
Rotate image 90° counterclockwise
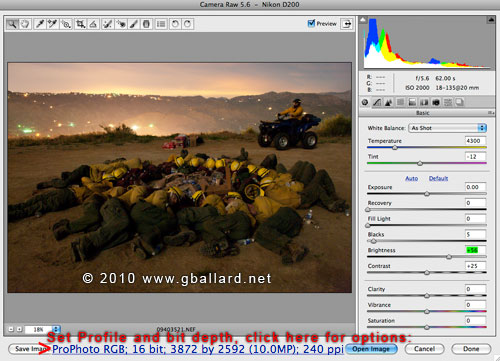(175, 24)
